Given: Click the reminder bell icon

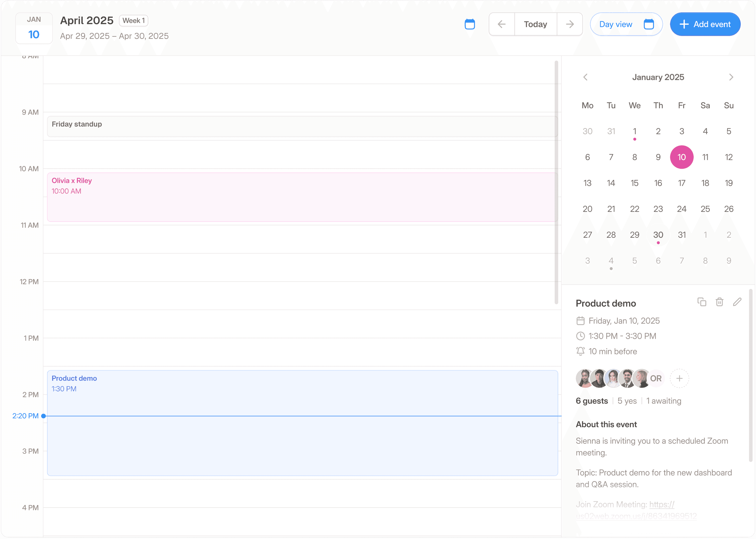Looking at the screenshot, I should pyautogui.click(x=580, y=351).
